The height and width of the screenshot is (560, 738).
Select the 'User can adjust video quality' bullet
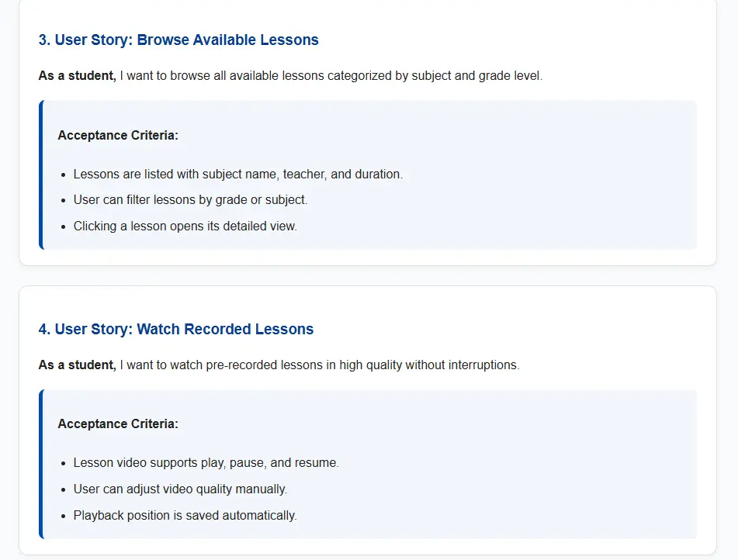tap(180, 489)
